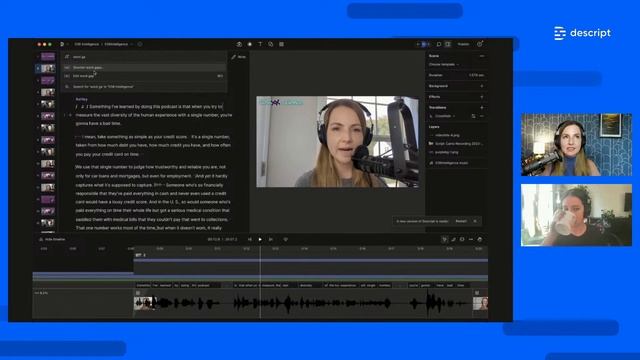The width and height of the screenshot is (640, 360).
Task: Click the collaborator avatar in top bar
Action: click(x=424, y=44)
